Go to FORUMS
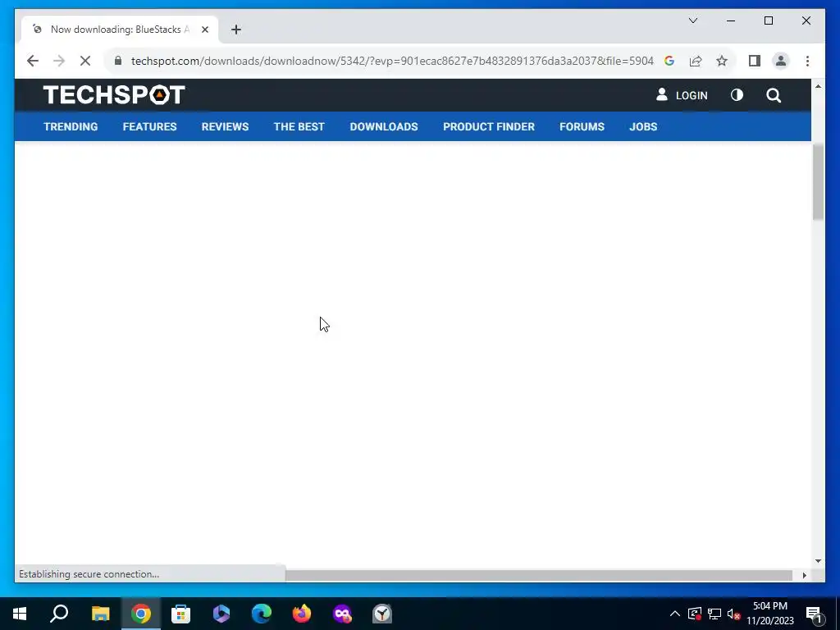 coord(582,126)
